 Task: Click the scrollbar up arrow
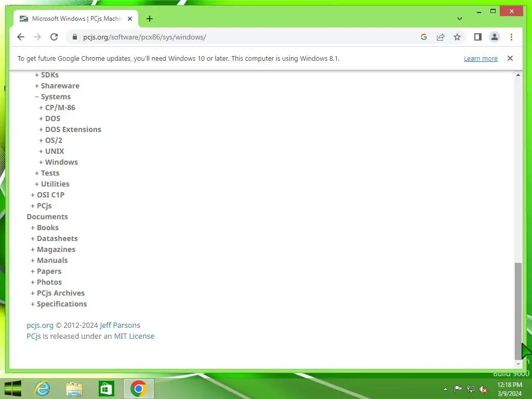pyautogui.click(x=518, y=75)
